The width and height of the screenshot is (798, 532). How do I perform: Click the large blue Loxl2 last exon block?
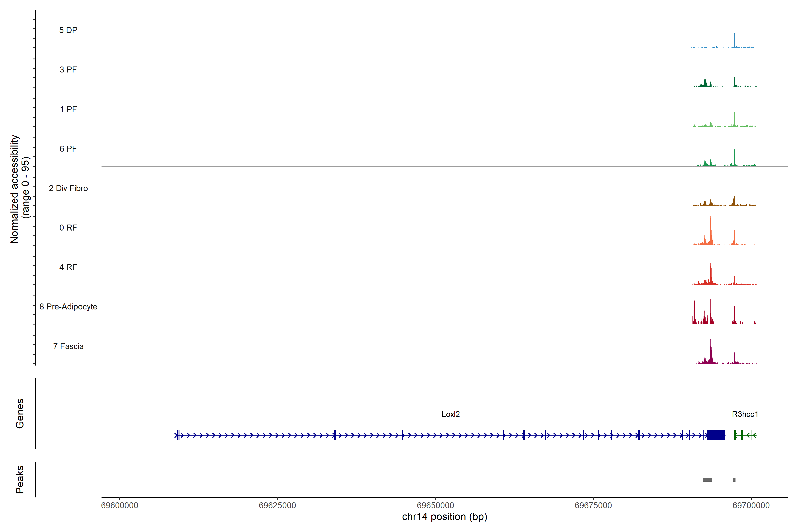[x=716, y=435]
